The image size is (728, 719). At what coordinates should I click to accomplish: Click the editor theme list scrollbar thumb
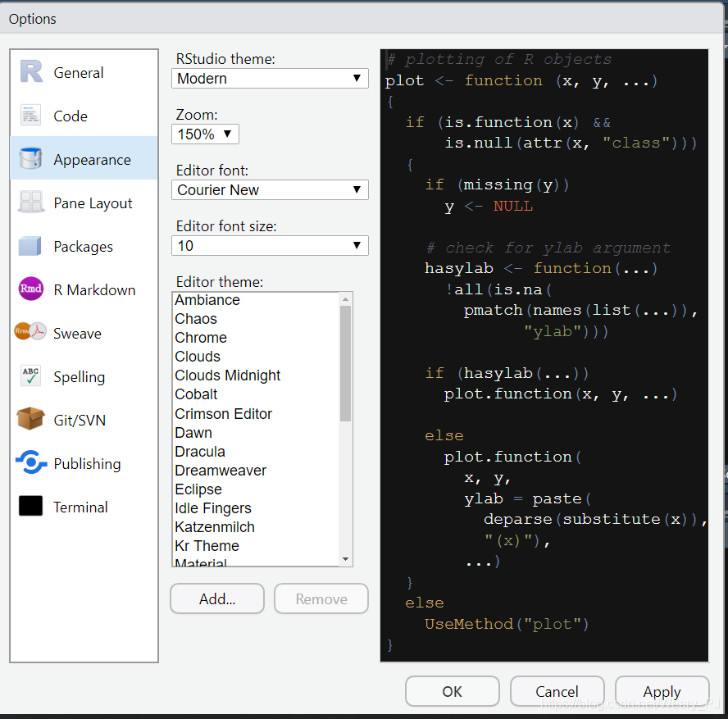tap(345, 363)
